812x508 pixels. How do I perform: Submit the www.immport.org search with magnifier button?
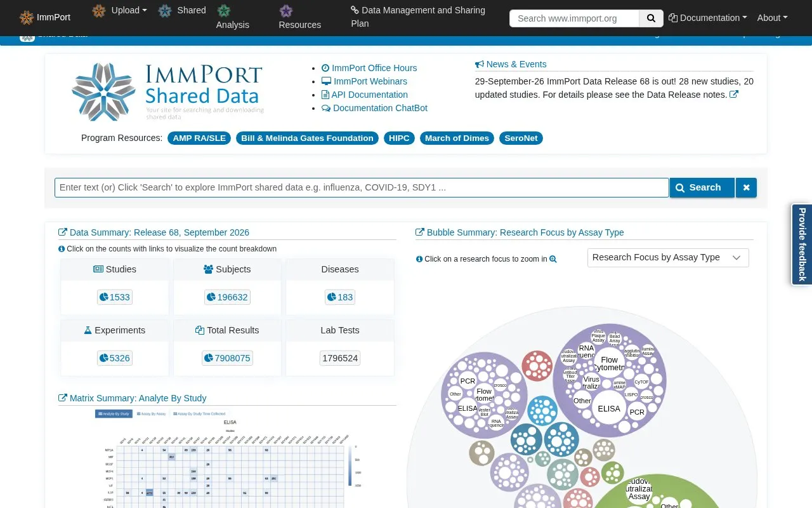pos(651,18)
